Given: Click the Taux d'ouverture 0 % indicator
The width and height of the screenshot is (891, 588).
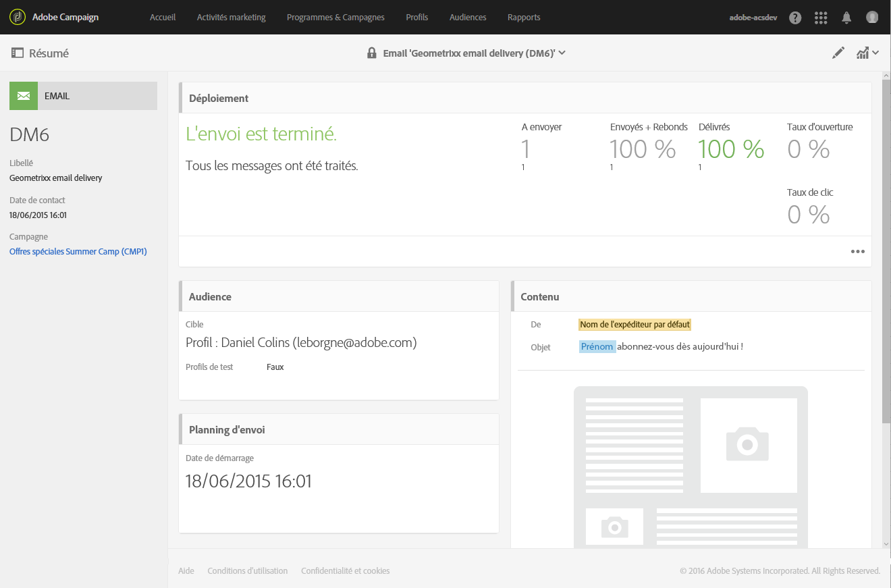Looking at the screenshot, I should [809, 149].
